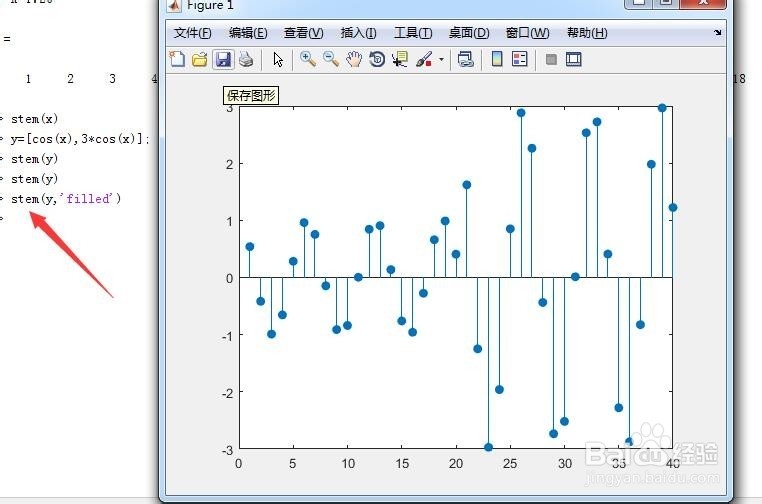This screenshot has height=504, width=762.
Task: Click y-axis tick label -2
Action: pyautogui.click(x=227, y=393)
